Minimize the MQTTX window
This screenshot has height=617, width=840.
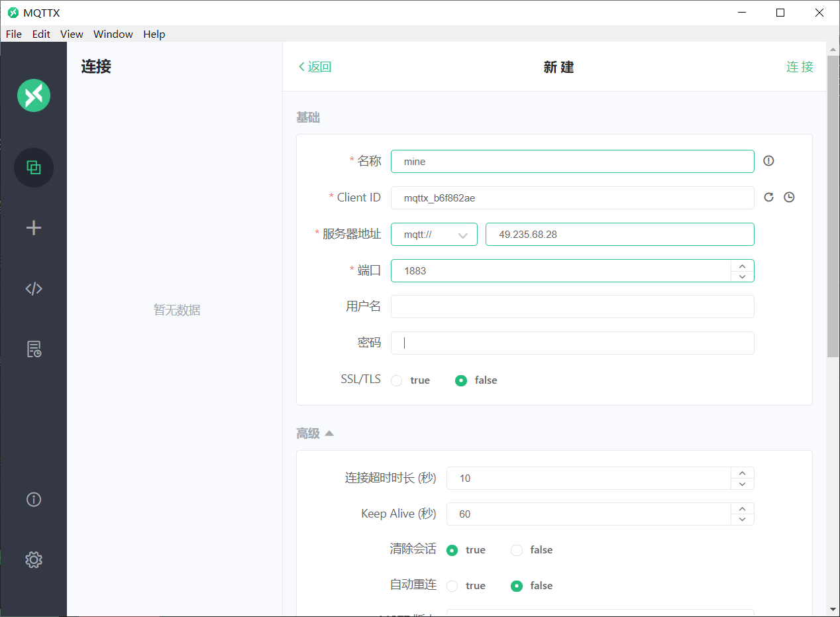click(x=742, y=13)
